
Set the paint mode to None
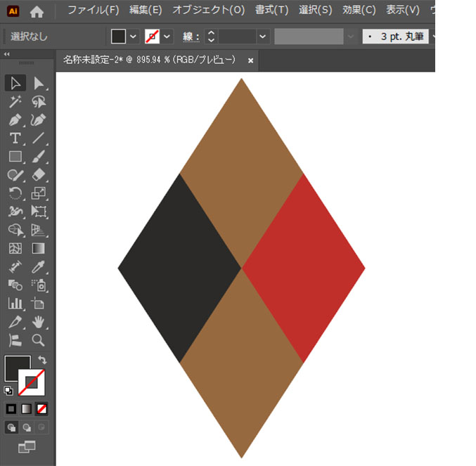click(x=42, y=408)
